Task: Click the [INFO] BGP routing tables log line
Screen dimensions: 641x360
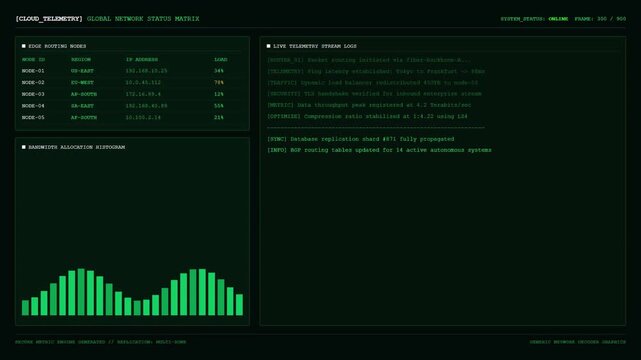Action: pos(379,150)
